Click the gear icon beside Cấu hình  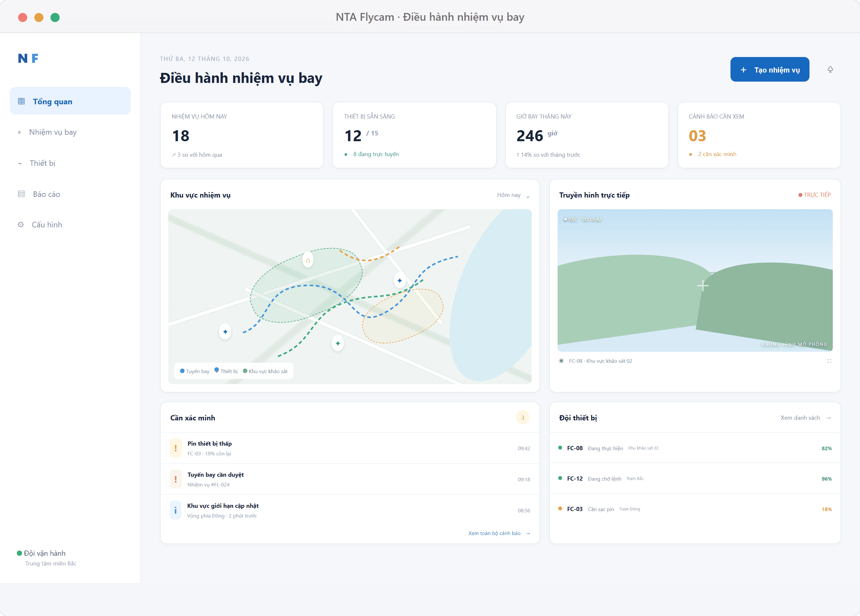click(21, 224)
